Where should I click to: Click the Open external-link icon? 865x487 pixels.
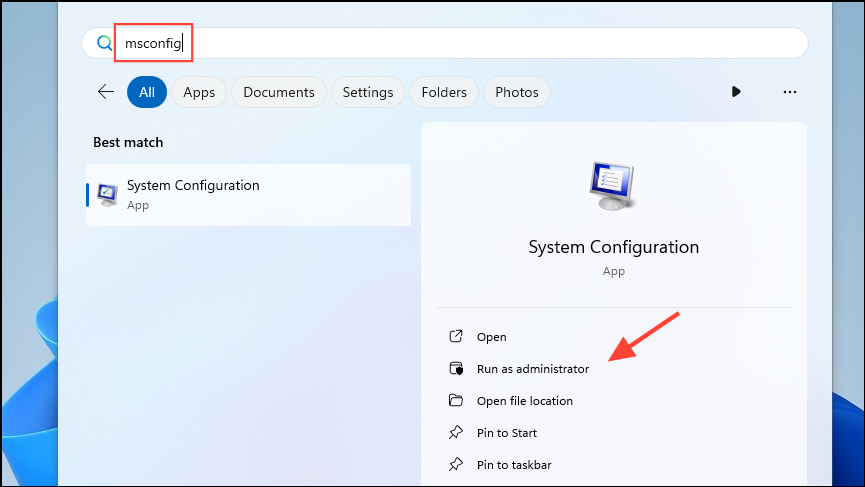coord(456,336)
